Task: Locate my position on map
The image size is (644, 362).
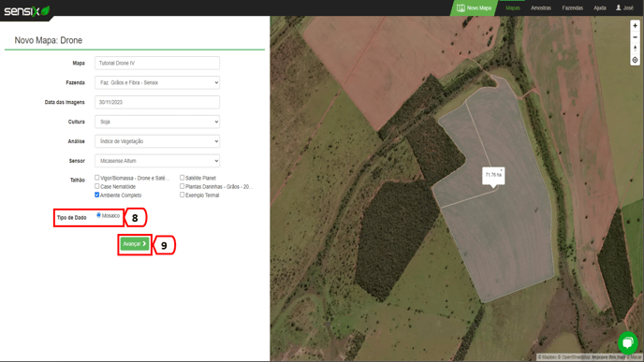Action: coord(635,60)
